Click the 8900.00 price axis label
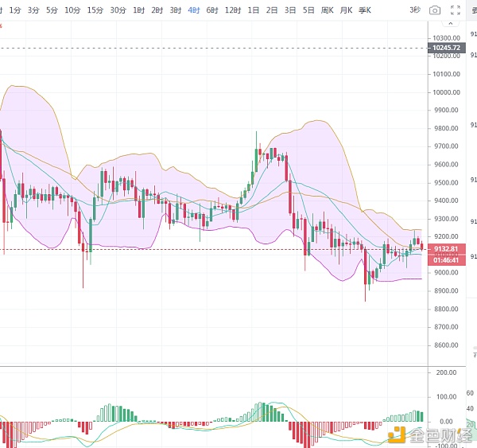 click(x=446, y=291)
